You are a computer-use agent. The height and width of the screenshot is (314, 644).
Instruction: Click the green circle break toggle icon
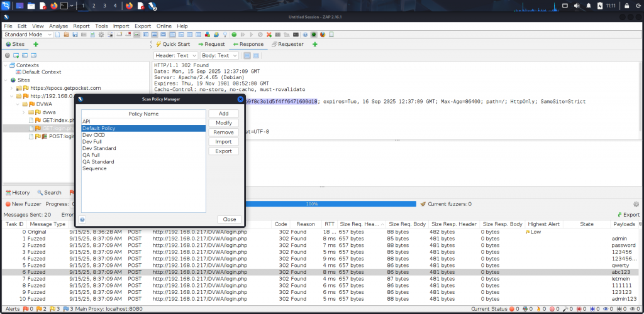click(234, 35)
